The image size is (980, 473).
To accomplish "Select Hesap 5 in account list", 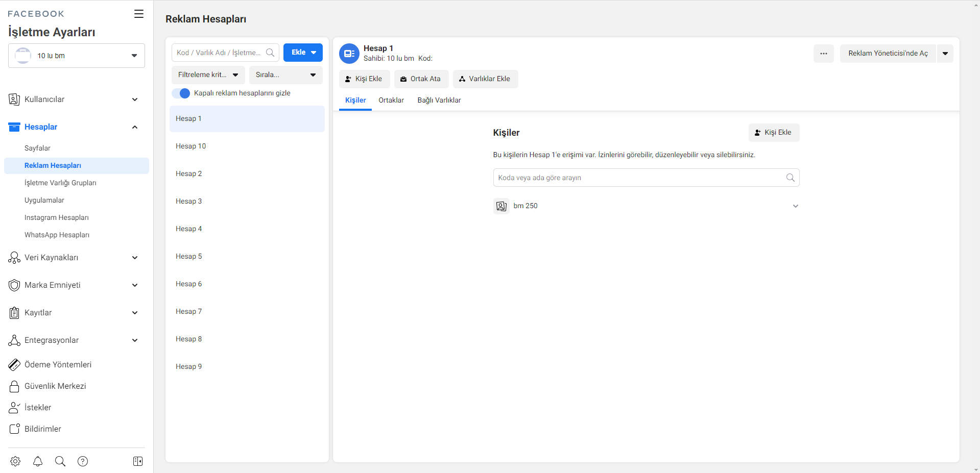I will pos(247,257).
